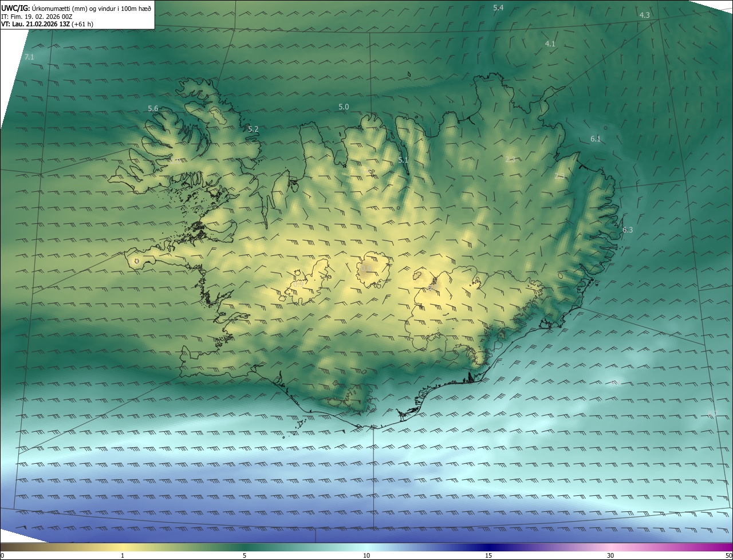
Task: Click the 6.1 value label off the east coast
Action: click(x=596, y=139)
